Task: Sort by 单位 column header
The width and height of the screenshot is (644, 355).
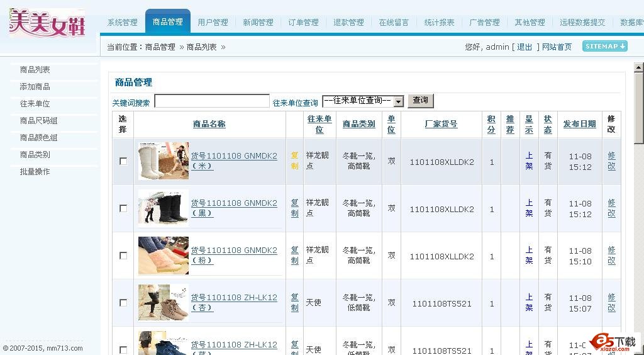Action: (x=391, y=124)
